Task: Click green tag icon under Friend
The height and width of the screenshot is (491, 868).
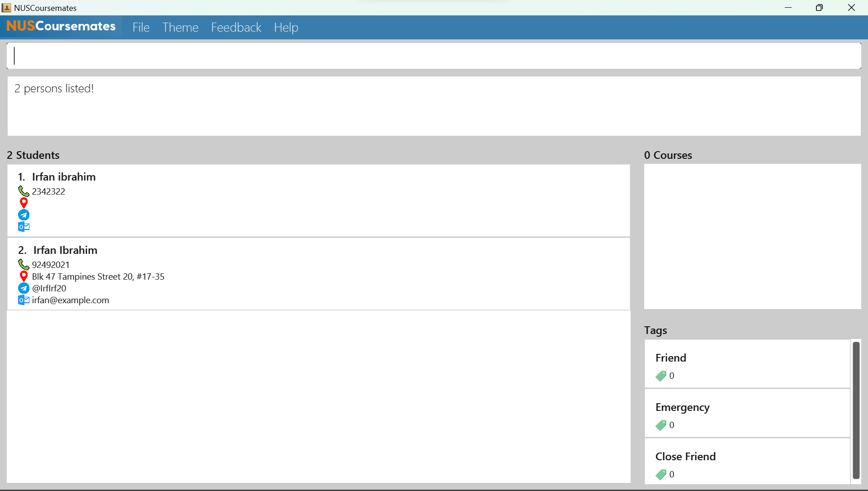Action: click(661, 376)
